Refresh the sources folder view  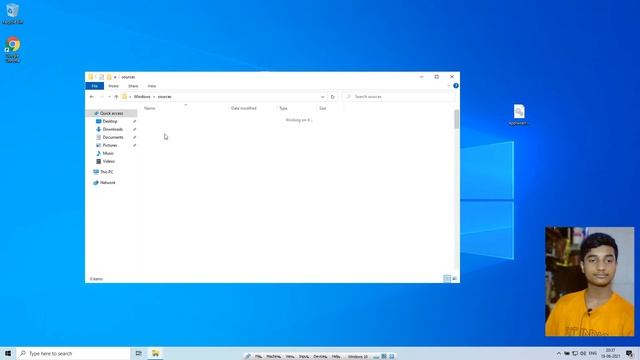332,97
